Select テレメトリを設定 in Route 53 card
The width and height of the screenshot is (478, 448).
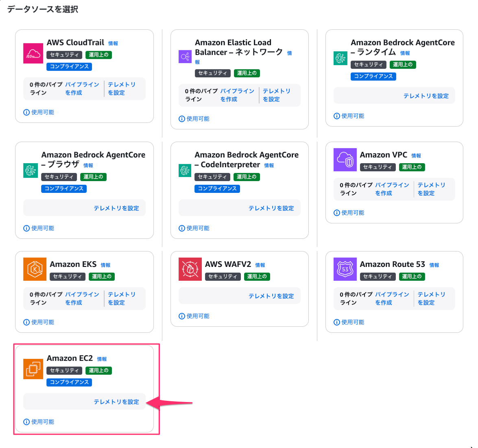(x=431, y=298)
